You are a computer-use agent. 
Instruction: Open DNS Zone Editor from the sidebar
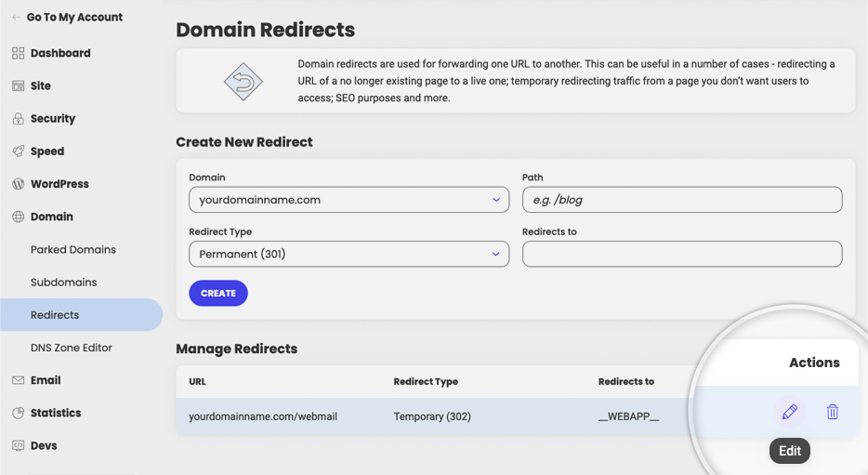click(x=72, y=348)
